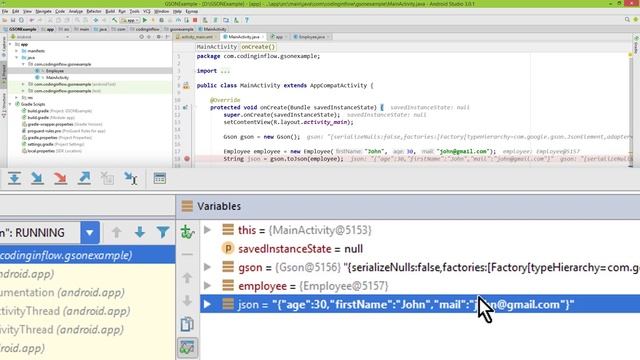Collapse the Gradle Scripts tree node
This screenshot has width=640, height=360.
(10, 104)
